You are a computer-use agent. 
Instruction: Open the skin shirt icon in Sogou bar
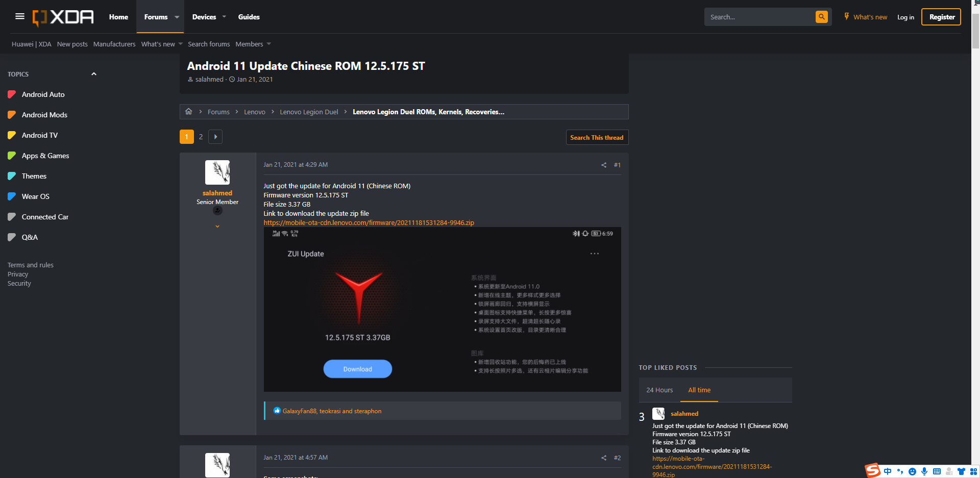tap(961, 471)
